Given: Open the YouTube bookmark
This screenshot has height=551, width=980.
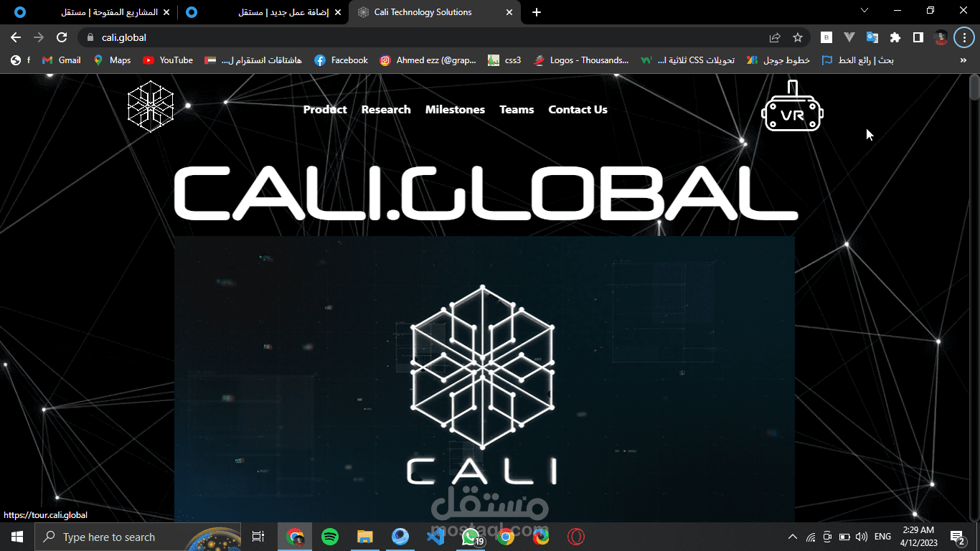Looking at the screenshot, I should tap(168, 60).
